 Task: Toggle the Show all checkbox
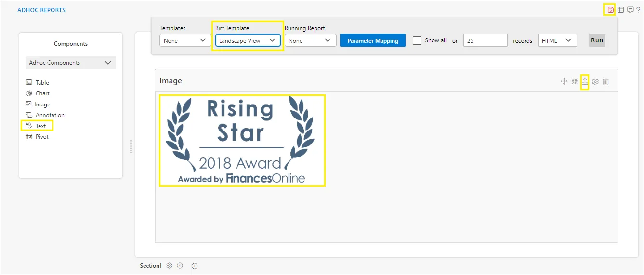coord(417,40)
